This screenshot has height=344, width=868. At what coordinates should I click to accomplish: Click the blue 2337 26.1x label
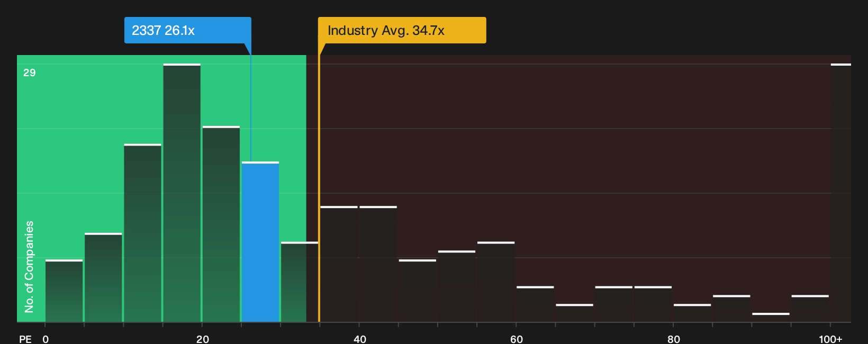click(x=188, y=30)
